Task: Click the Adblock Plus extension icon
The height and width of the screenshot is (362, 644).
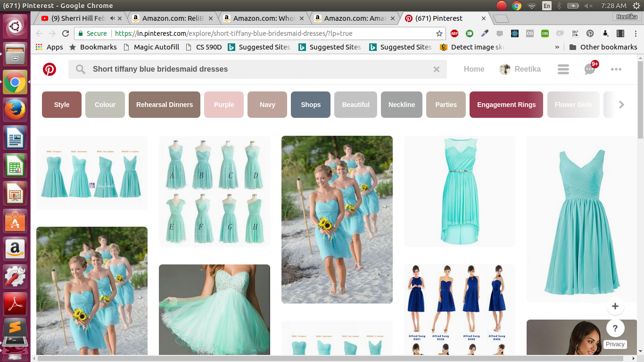Action: click(454, 33)
